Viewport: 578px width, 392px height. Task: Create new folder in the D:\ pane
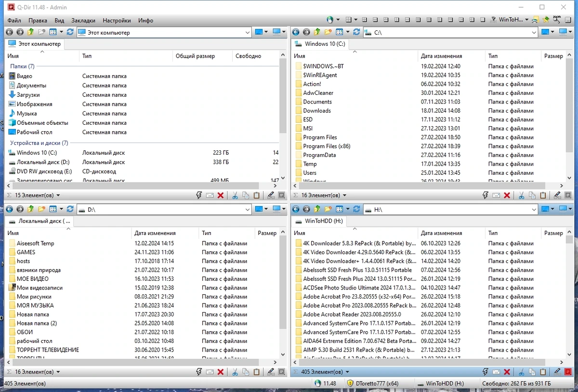[42, 209]
